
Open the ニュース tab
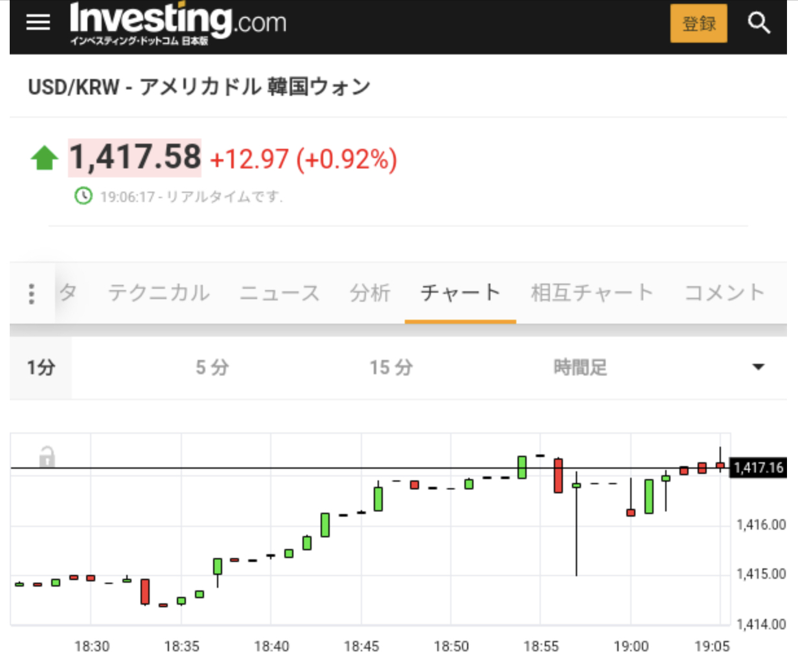280,293
